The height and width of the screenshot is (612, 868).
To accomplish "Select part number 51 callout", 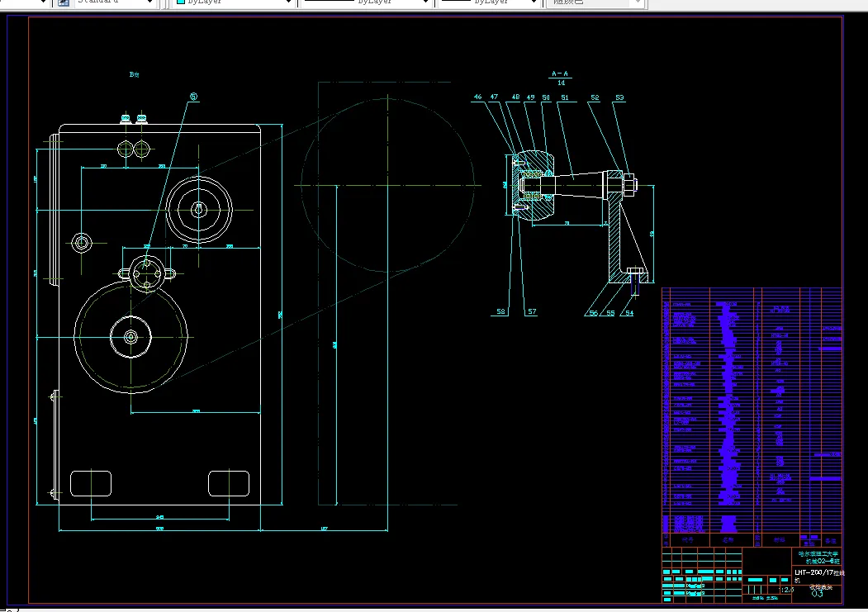I will click(x=565, y=97).
